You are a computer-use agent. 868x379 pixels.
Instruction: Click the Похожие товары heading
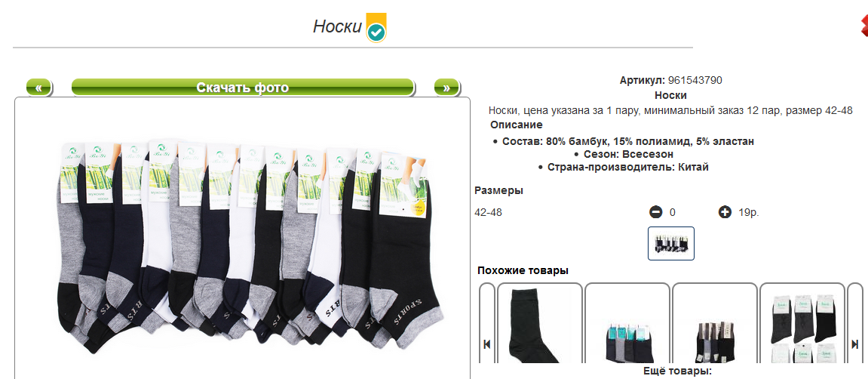click(523, 271)
